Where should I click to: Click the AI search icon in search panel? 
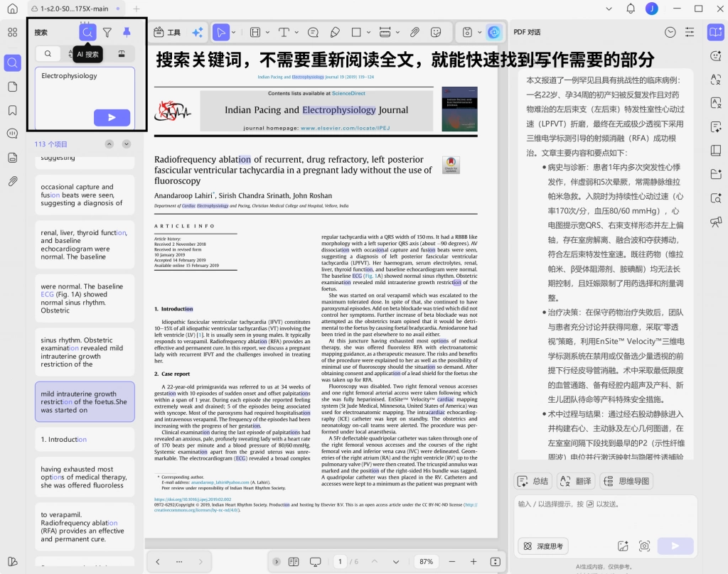[x=87, y=32]
